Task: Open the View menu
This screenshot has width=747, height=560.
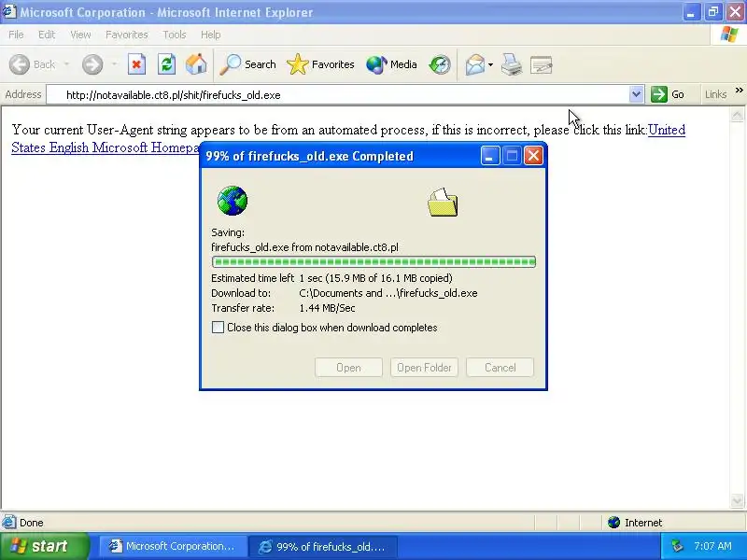Action: pyautogui.click(x=80, y=35)
